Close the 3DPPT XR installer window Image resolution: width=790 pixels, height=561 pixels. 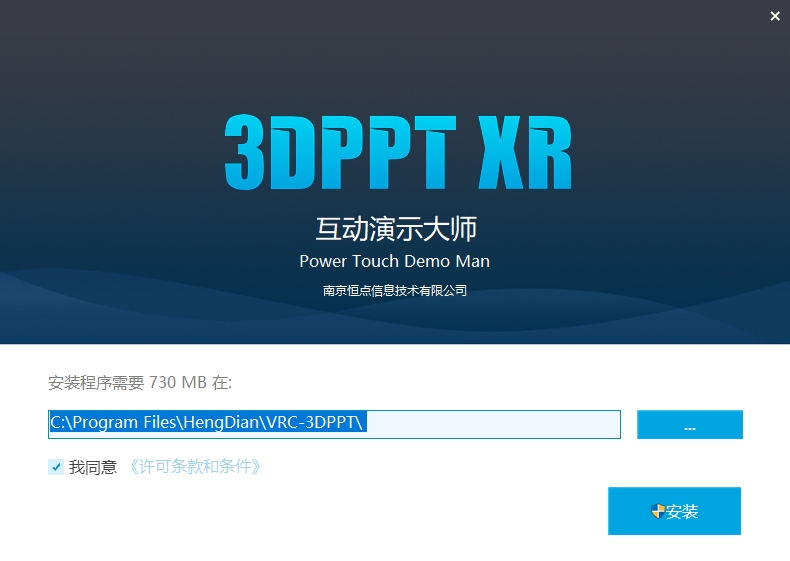click(775, 16)
